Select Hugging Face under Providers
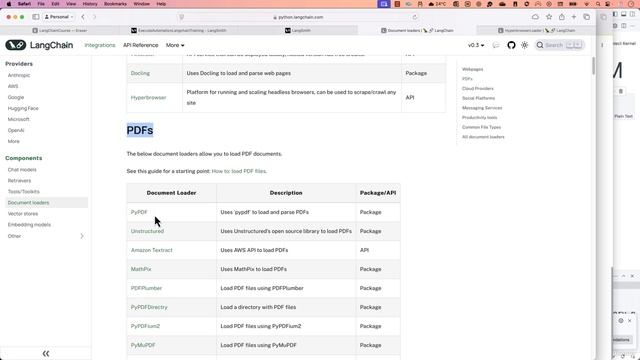The height and width of the screenshot is (360, 640). coord(23,108)
